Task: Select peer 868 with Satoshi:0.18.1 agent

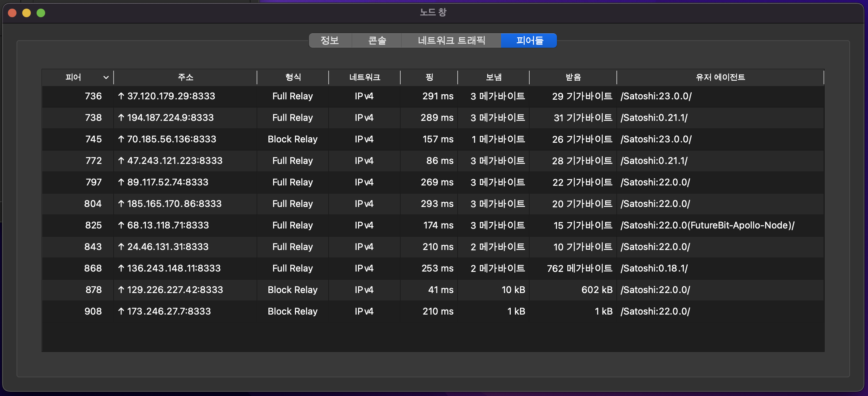Action: click(654, 268)
